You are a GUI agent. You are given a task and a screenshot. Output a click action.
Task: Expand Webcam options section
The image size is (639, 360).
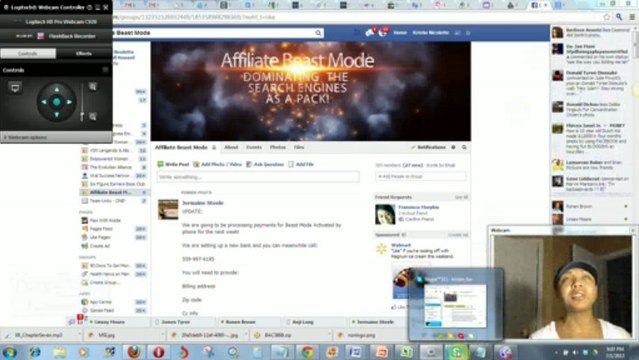56,137
